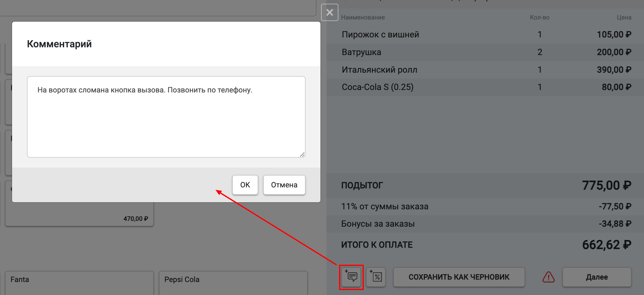This screenshot has height=295, width=644.
Task: Click the red warning triangle icon
Action: [x=548, y=277]
